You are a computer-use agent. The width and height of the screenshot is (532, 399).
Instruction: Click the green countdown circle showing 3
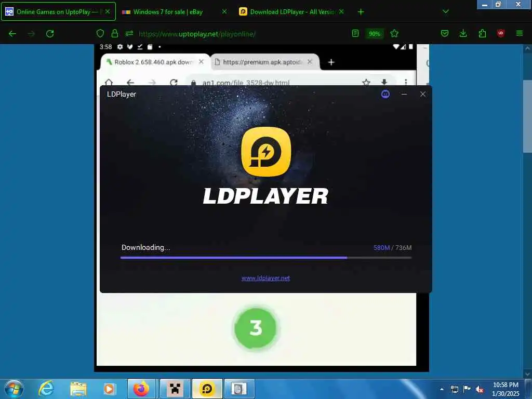(256, 328)
